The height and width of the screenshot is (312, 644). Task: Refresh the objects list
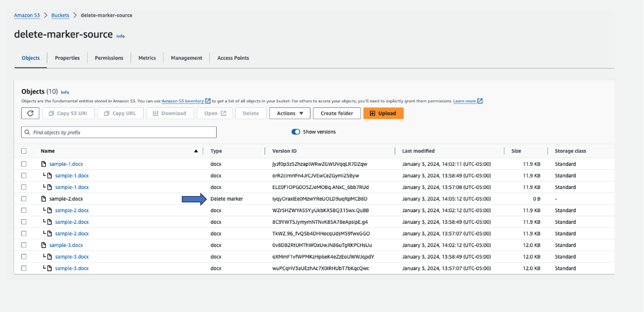pyautogui.click(x=30, y=113)
